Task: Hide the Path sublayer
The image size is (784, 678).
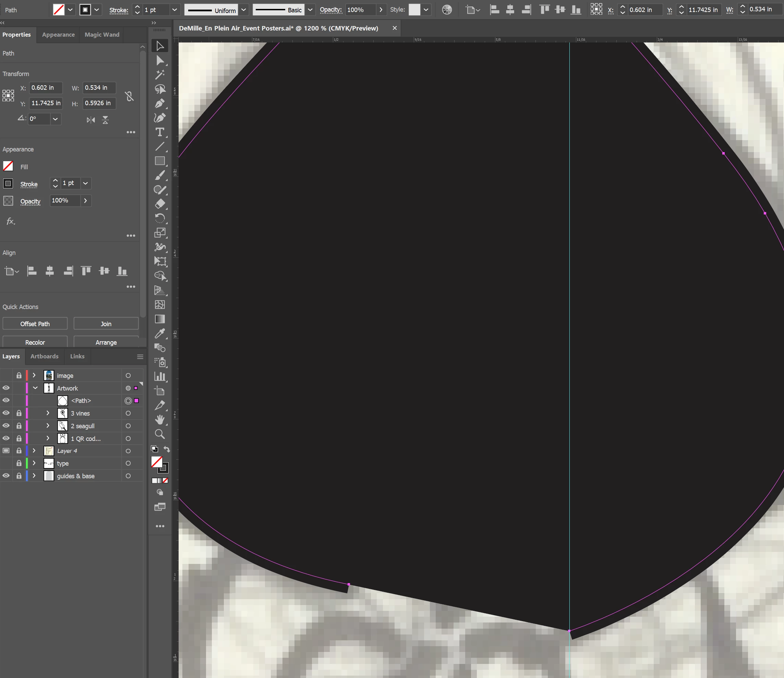Action: [x=6, y=400]
